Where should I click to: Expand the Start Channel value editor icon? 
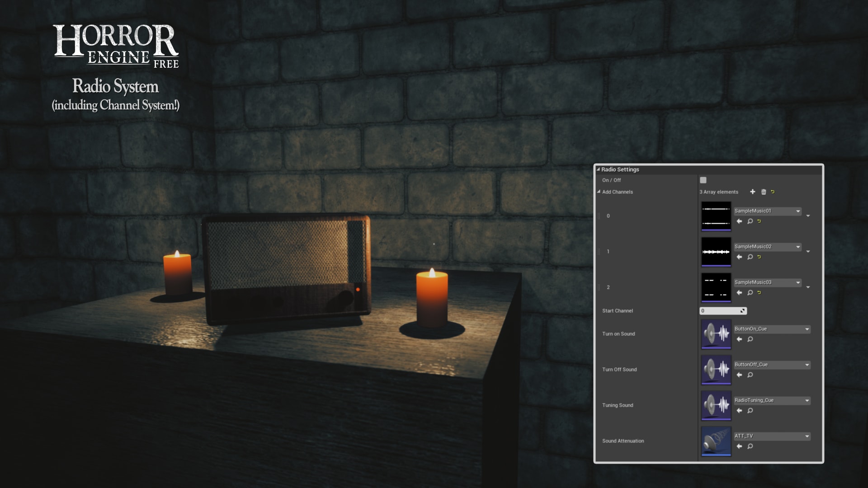point(743,311)
